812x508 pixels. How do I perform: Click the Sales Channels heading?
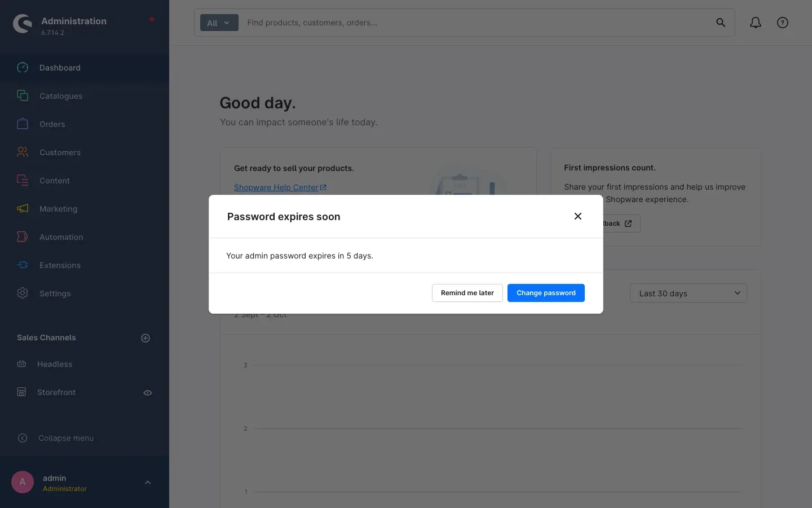tap(46, 338)
